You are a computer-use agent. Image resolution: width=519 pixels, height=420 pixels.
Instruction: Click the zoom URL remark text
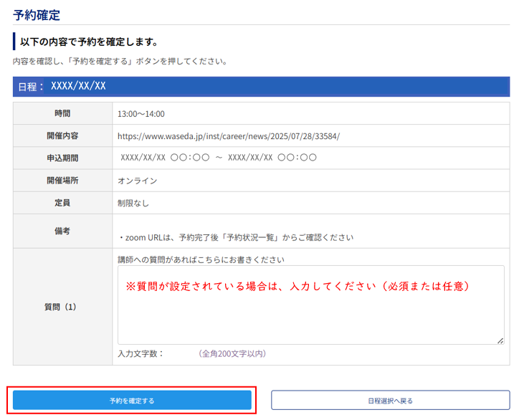[x=236, y=237]
